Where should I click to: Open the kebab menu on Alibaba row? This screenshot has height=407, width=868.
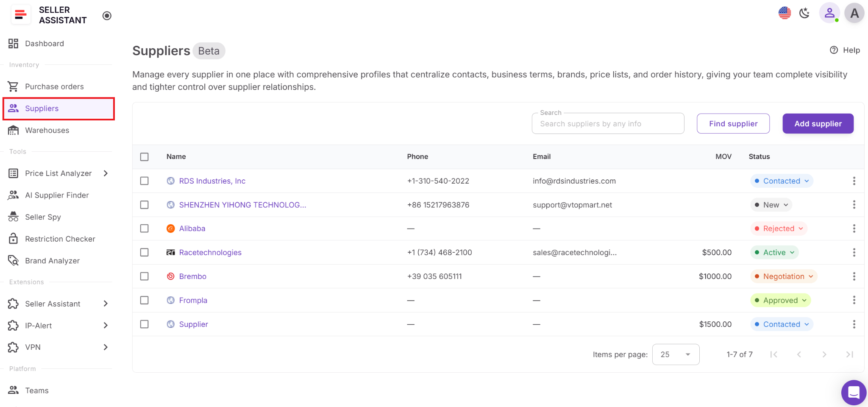[x=854, y=229]
